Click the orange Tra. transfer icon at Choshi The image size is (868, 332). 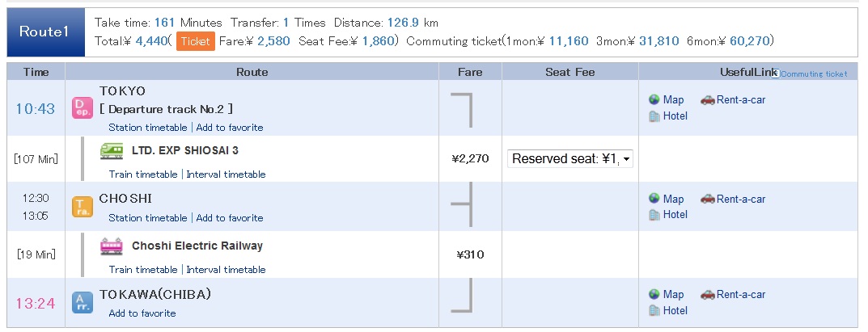tap(83, 207)
